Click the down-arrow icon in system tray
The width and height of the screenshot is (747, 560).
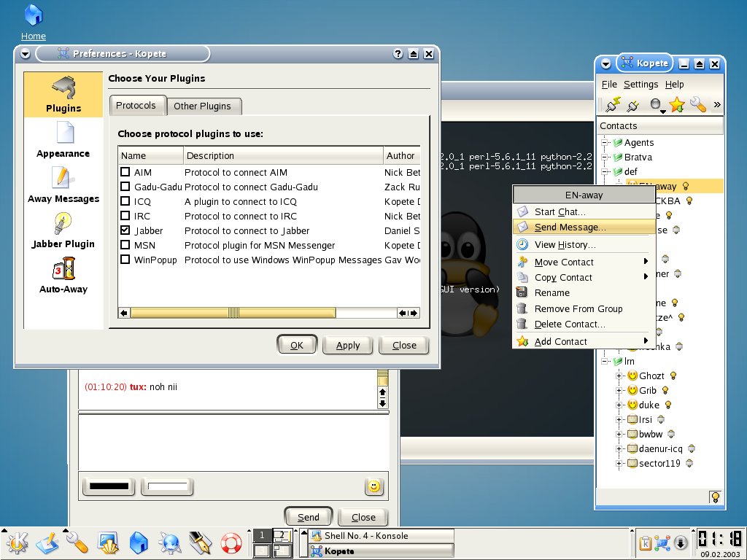pos(681,542)
